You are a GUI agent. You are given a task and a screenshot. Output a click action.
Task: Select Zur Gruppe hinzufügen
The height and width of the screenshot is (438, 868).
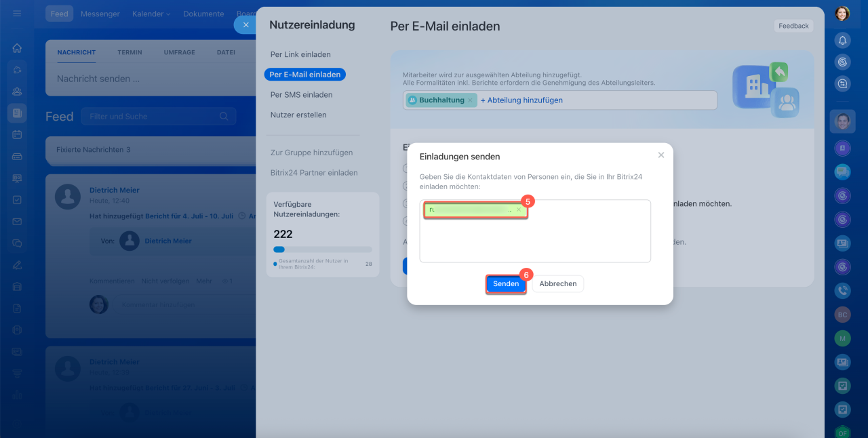click(311, 153)
